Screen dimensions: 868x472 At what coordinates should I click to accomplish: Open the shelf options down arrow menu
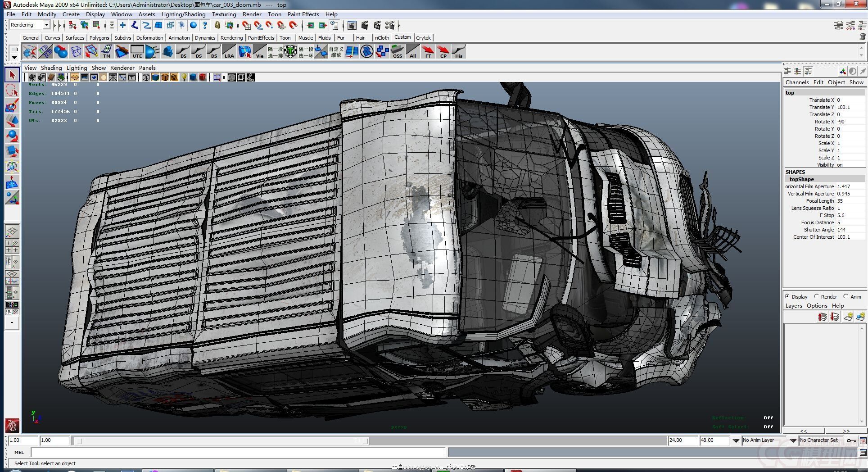[x=14, y=57]
